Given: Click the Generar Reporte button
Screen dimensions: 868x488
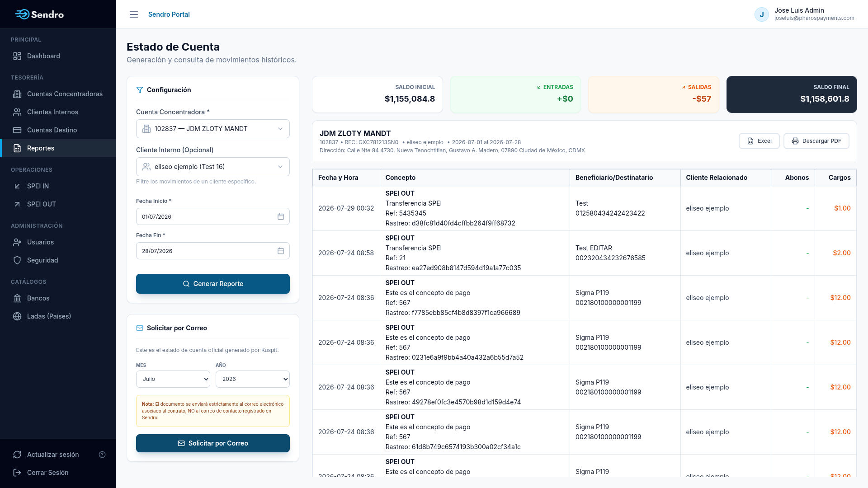Looking at the screenshot, I should 213,284.
